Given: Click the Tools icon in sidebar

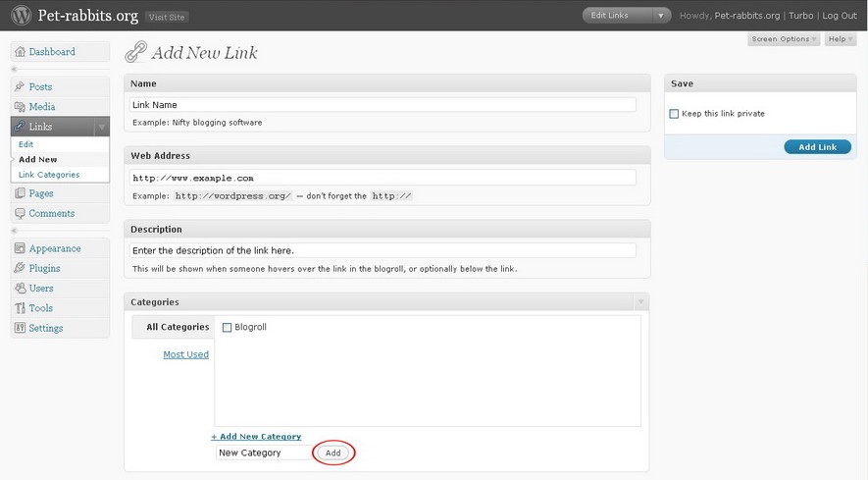Looking at the screenshot, I should coord(20,308).
